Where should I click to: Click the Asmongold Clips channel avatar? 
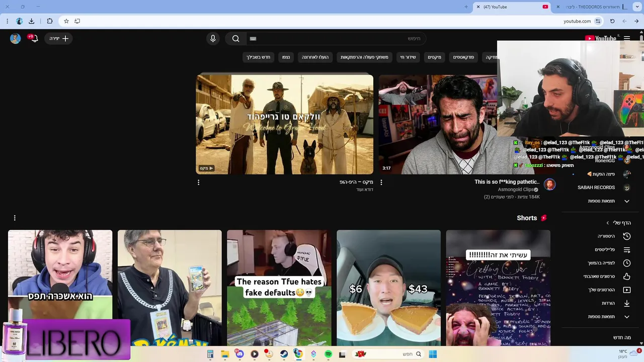pos(549,185)
